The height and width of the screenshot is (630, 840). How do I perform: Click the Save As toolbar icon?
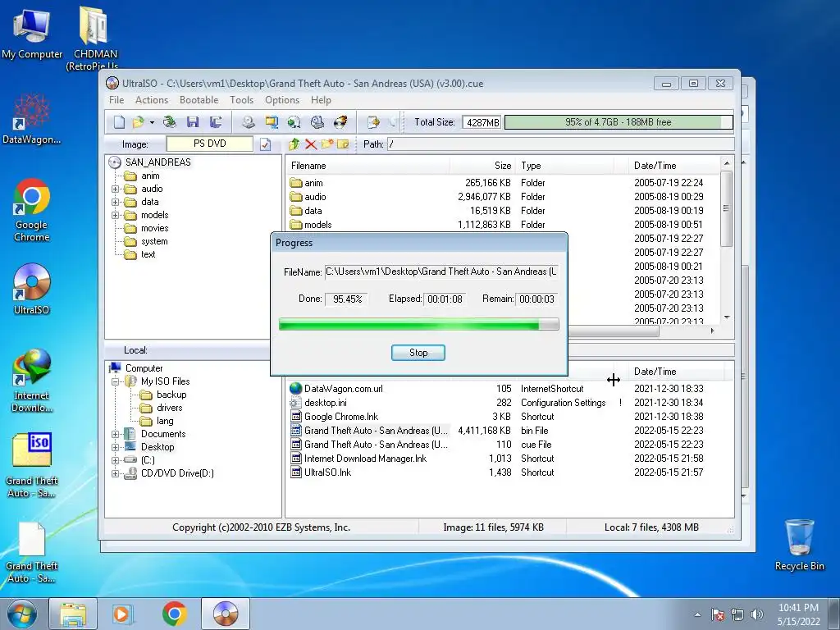pos(216,122)
